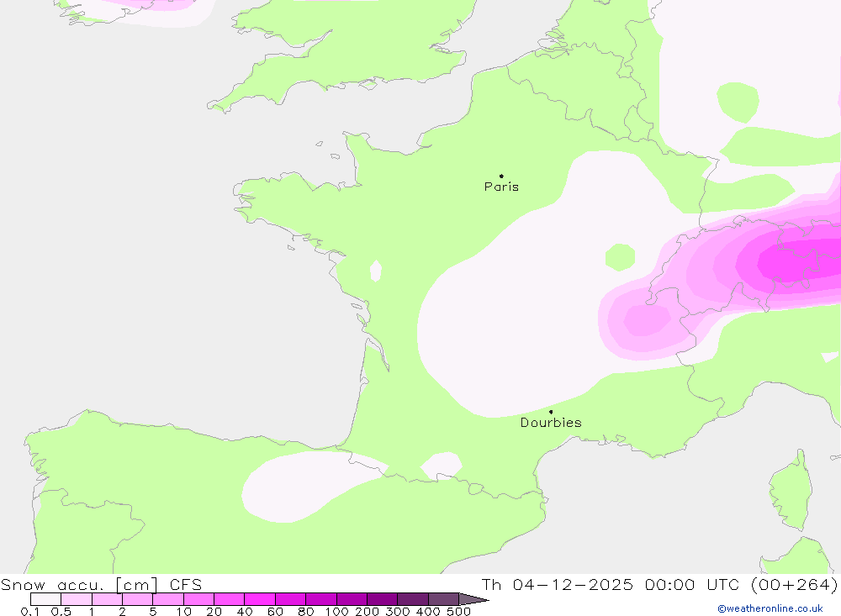The image size is (841, 616).
Task: Pick the 0.5–1 cm legend swatch
Action: click(x=77, y=599)
